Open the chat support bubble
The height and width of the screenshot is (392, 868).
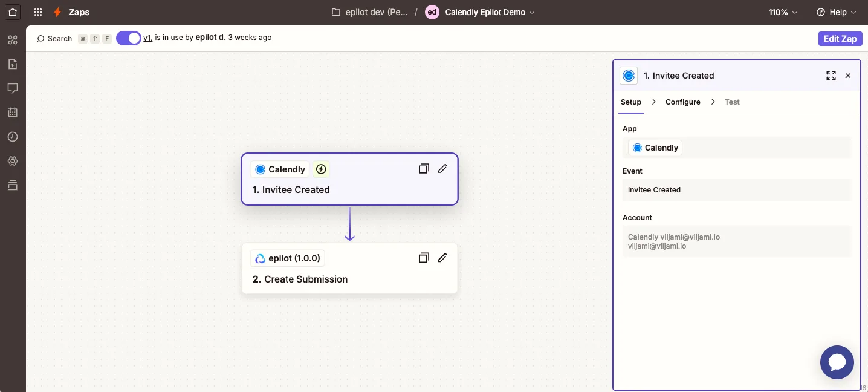click(x=837, y=362)
